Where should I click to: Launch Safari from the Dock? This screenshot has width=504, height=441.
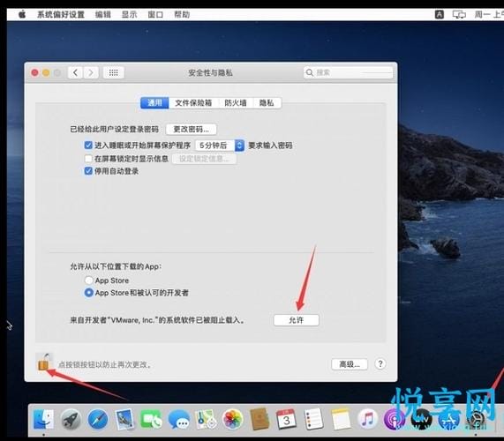pyautogui.click(x=98, y=419)
